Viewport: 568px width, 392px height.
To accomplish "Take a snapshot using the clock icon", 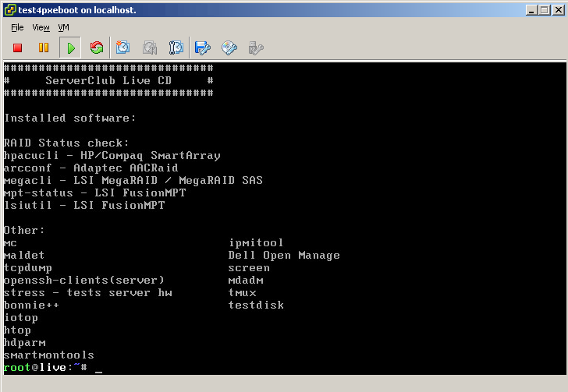I will [122, 48].
